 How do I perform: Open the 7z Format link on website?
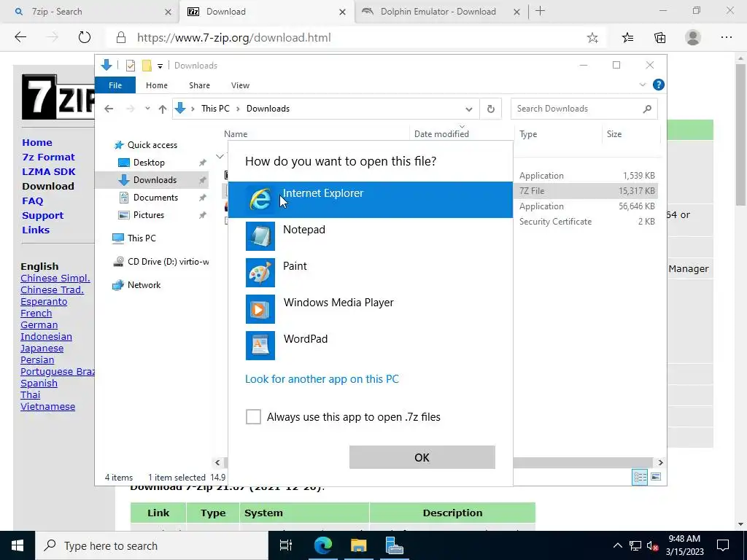tap(49, 157)
